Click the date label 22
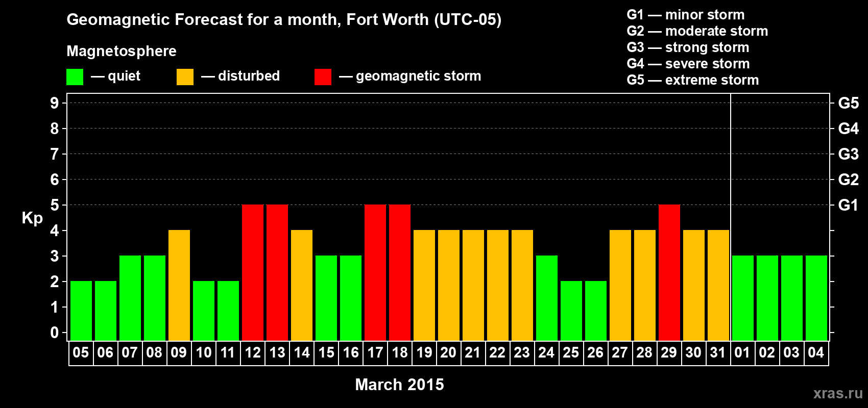 point(497,353)
